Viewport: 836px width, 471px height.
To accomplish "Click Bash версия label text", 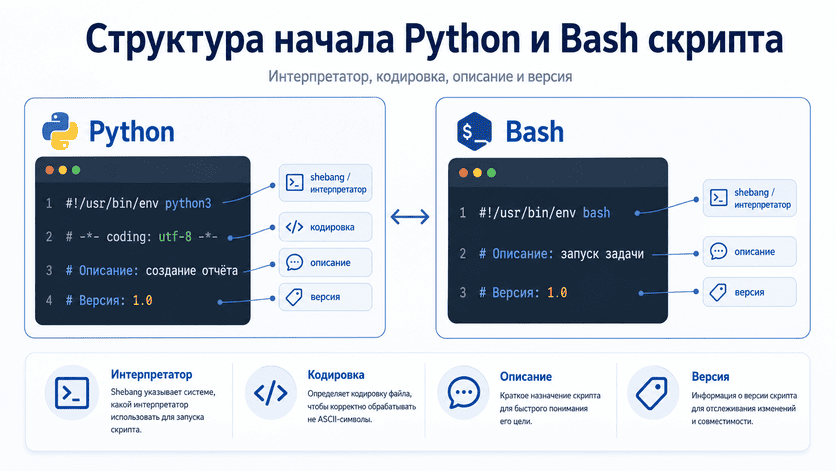I will click(x=749, y=292).
